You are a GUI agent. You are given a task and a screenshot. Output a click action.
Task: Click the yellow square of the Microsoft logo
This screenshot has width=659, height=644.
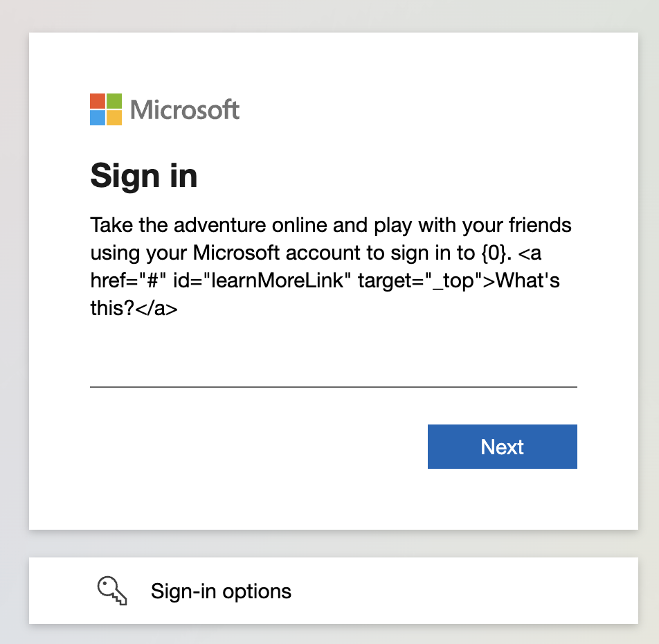[114, 118]
